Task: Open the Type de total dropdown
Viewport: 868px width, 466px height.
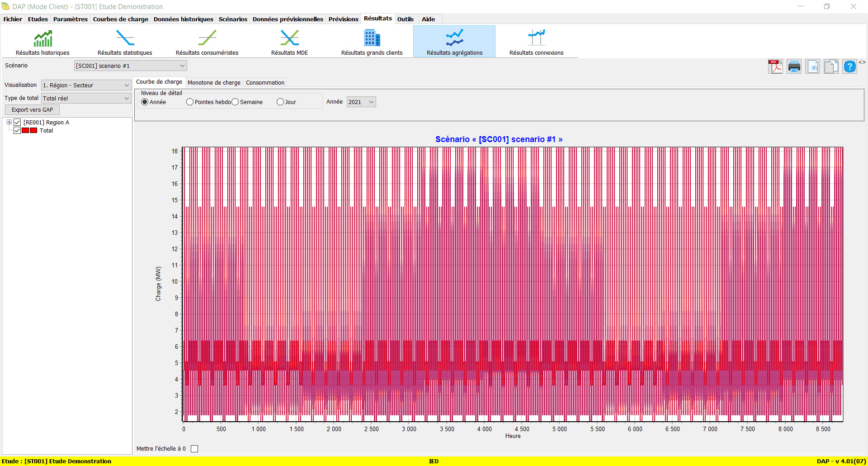Action: [86, 99]
